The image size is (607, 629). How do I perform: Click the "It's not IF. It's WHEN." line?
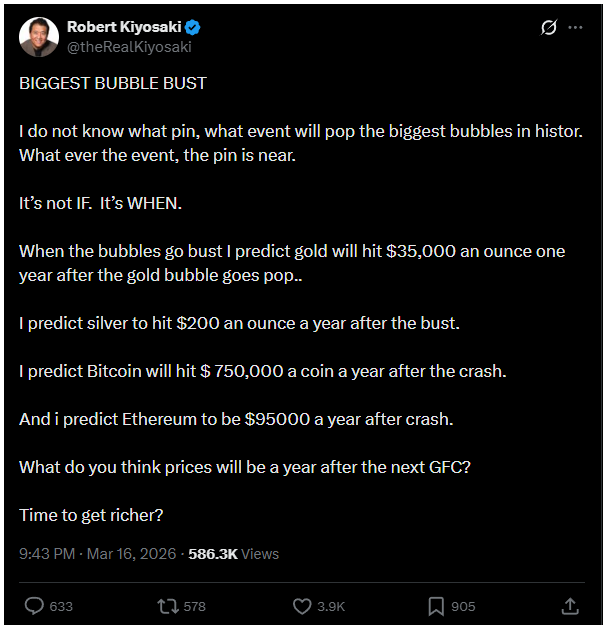coord(101,203)
